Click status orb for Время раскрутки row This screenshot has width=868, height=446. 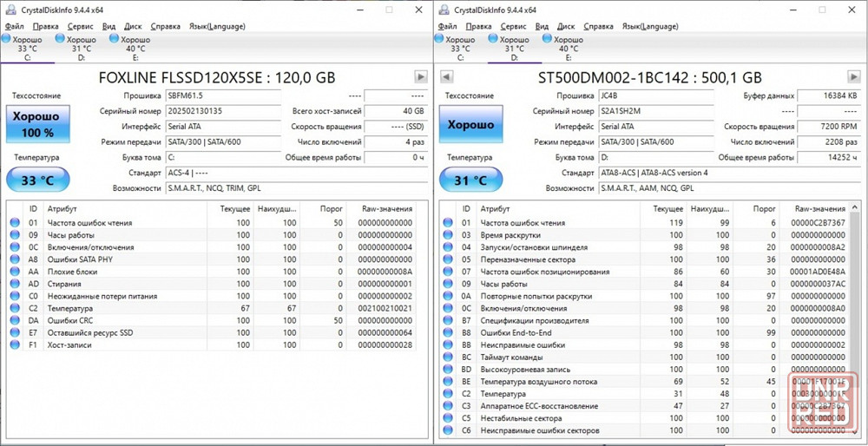448,235
